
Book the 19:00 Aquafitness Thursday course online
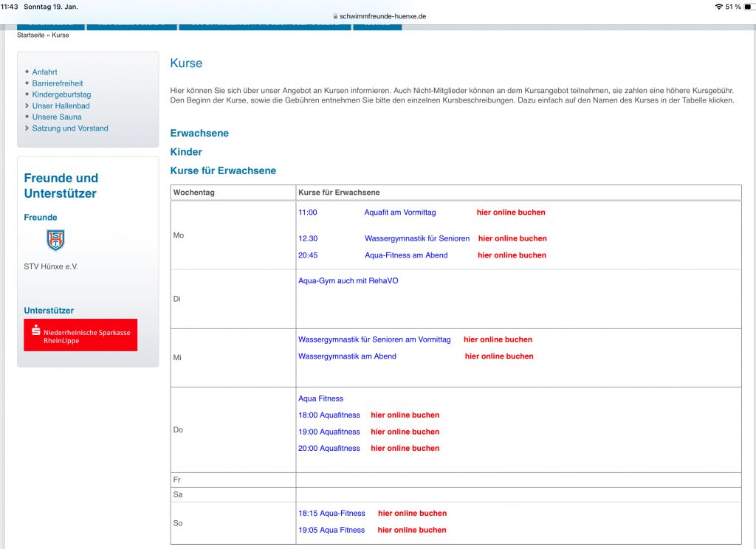pos(405,432)
